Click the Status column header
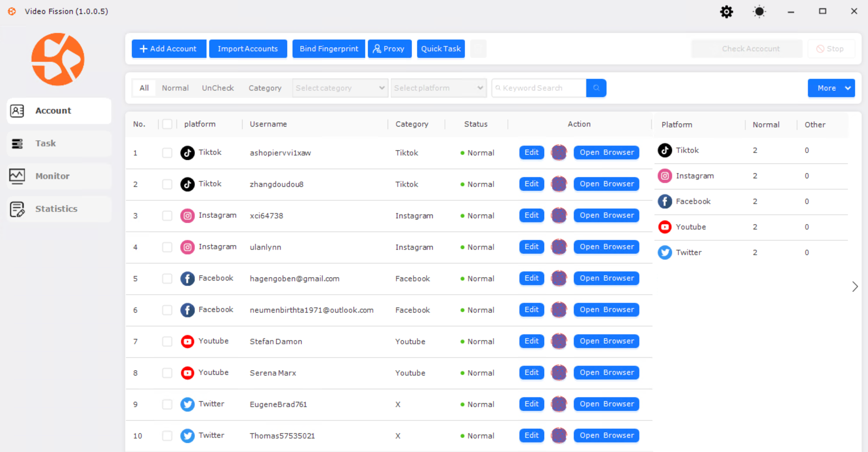The width and height of the screenshot is (868, 452). click(x=476, y=124)
